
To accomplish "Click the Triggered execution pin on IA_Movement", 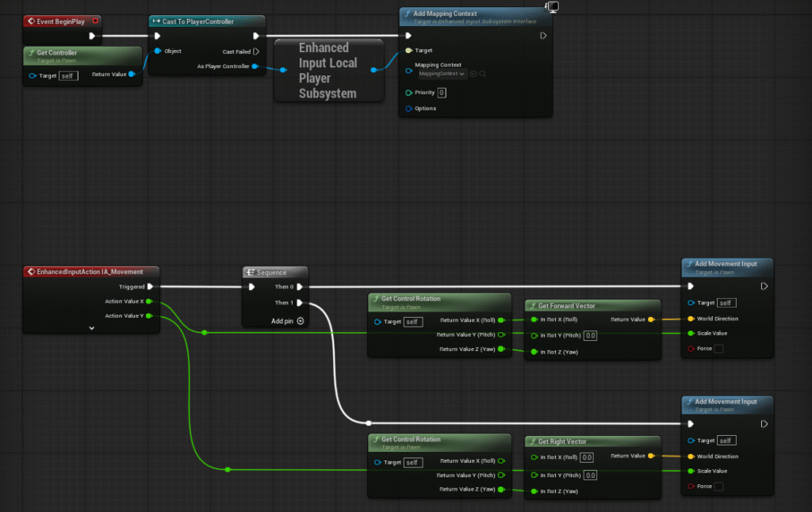I will click(151, 287).
